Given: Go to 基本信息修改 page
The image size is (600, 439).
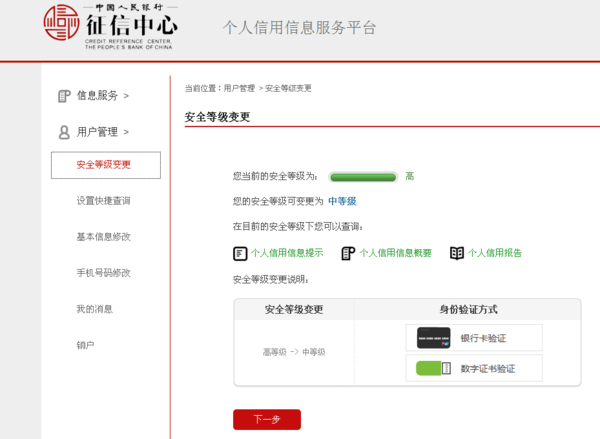Looking at the screenshot, I should 103,237.
